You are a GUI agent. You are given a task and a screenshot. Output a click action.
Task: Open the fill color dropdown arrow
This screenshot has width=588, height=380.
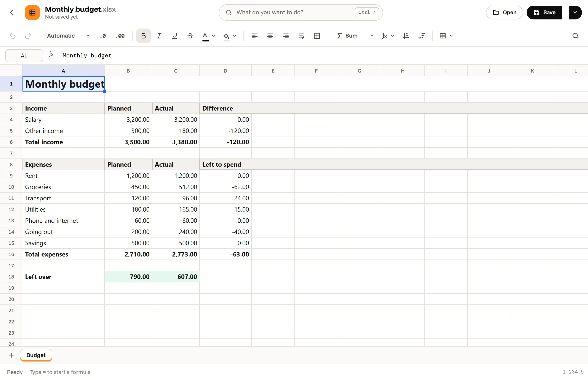[235, 36]
